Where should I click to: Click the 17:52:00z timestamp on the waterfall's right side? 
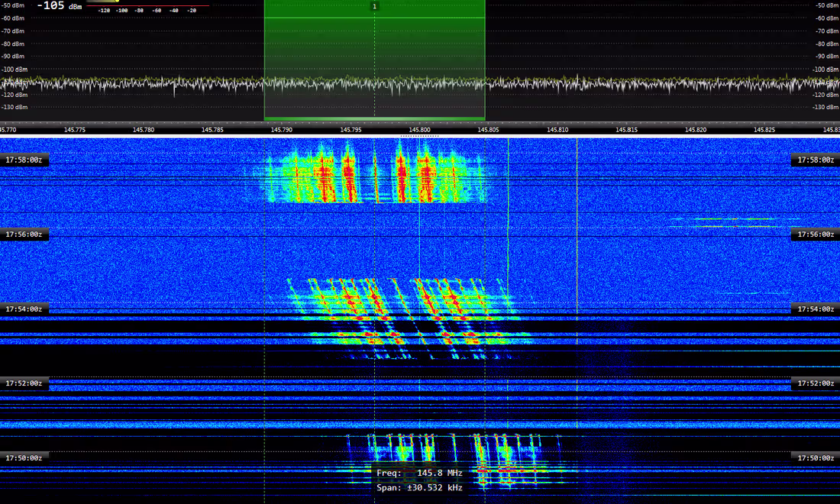coord(816,383)
